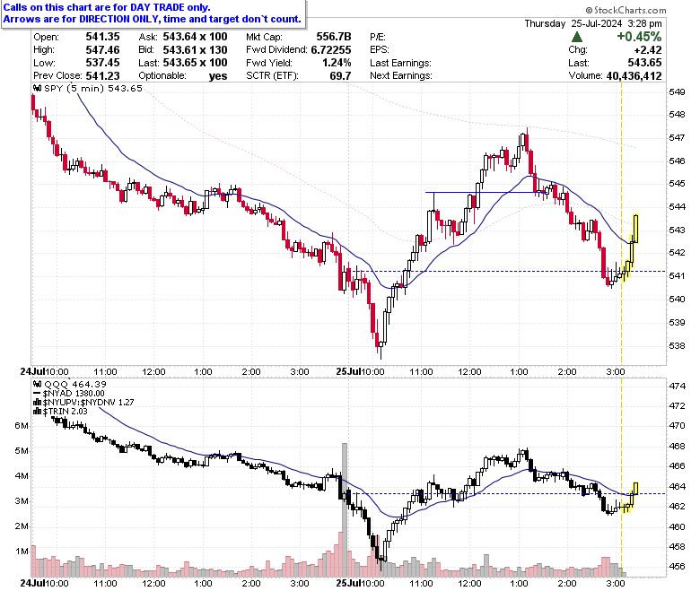This screenshot has height=591, width=700.
Task: Click the Prev Close value 541.23
Action: point(102,75)
